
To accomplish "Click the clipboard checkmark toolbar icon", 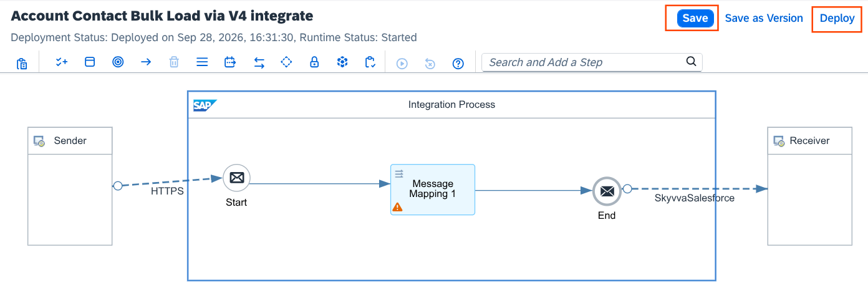I will tap(370, 62).
